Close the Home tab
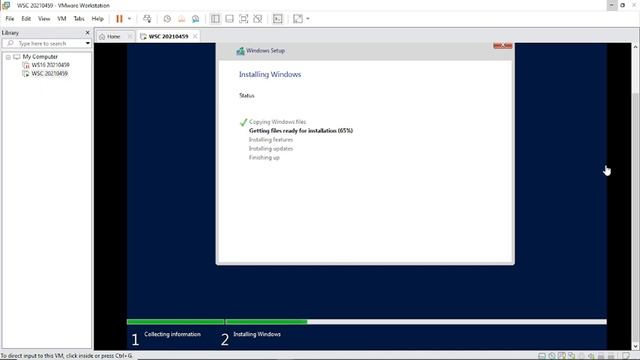Viewport: 640px width, 360px height. point(130,36)
